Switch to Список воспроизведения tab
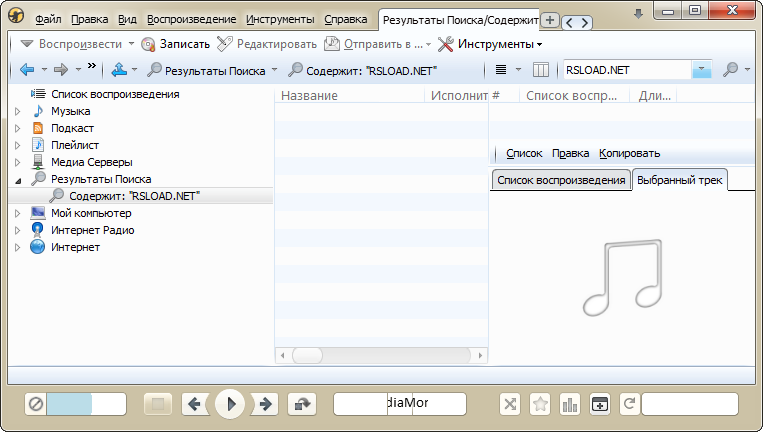 561,180
